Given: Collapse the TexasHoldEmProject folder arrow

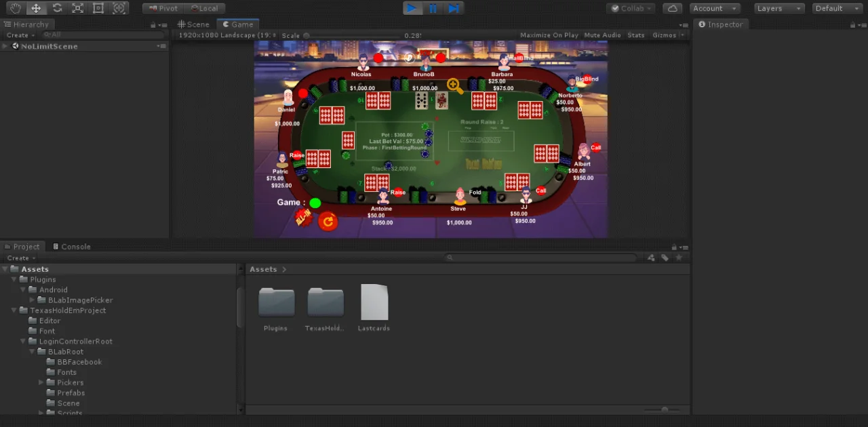Looking at the screenshot, I should pyautogui.click(x=14, y=310).
